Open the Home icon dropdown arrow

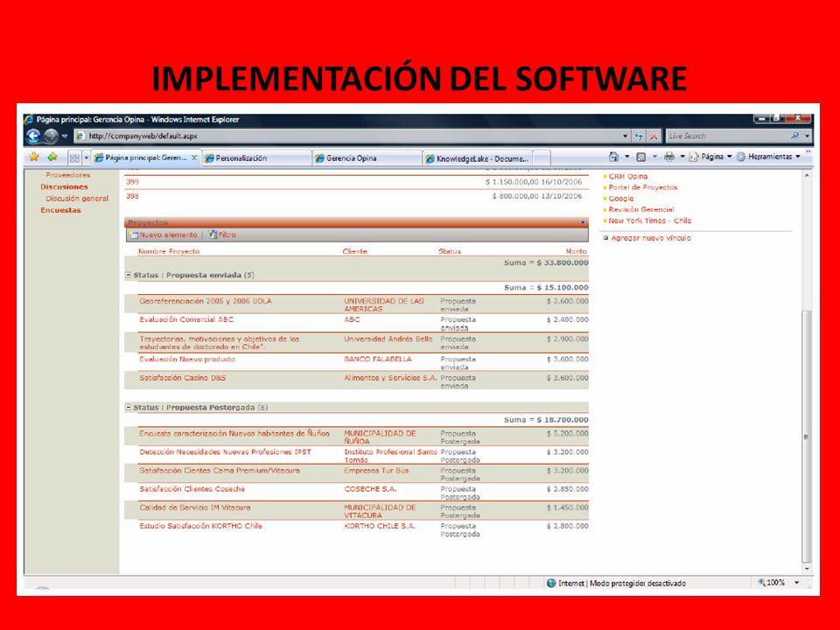(x=626, y=157)
